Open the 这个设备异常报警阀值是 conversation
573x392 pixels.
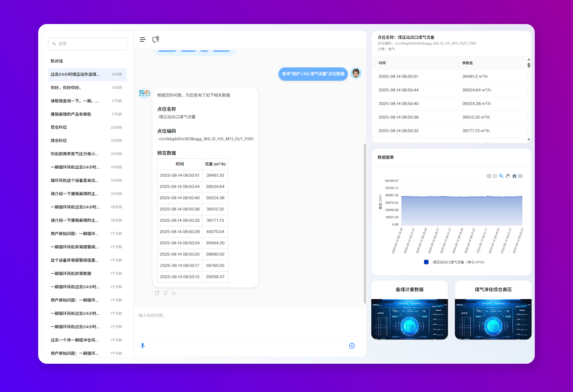pyautogui.click(x=87, y=260)
